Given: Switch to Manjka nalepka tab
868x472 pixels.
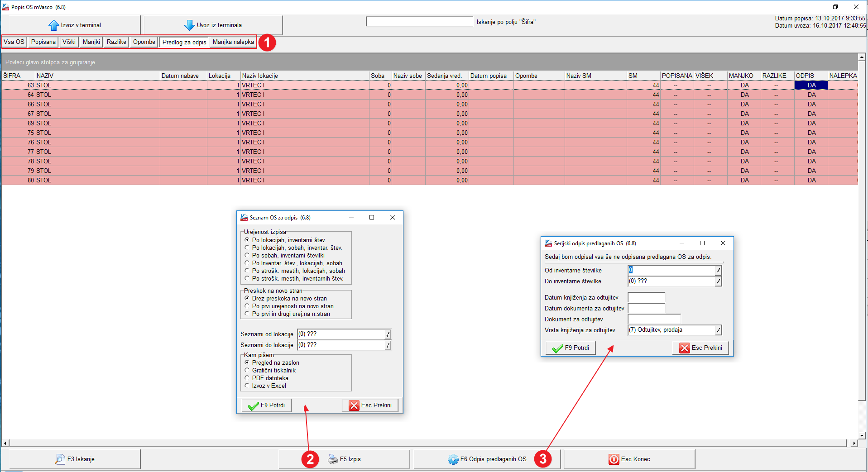Looking at the screenshot, I should pyautogui.click(x=233, y=42).
